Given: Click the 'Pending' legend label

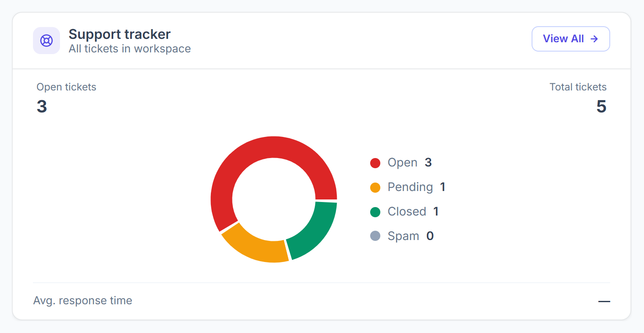Looking at the screenshot, I should click(x=410, y=187).
